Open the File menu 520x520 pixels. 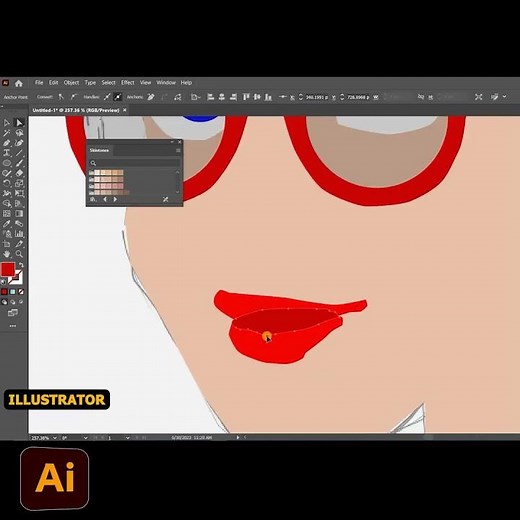click(x=39, y=83)
